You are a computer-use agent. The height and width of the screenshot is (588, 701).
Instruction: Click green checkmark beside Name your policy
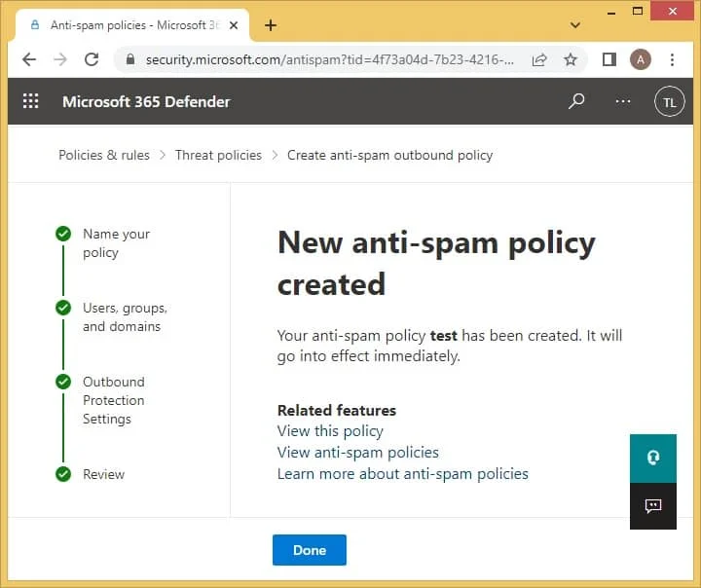pos(63,234)
